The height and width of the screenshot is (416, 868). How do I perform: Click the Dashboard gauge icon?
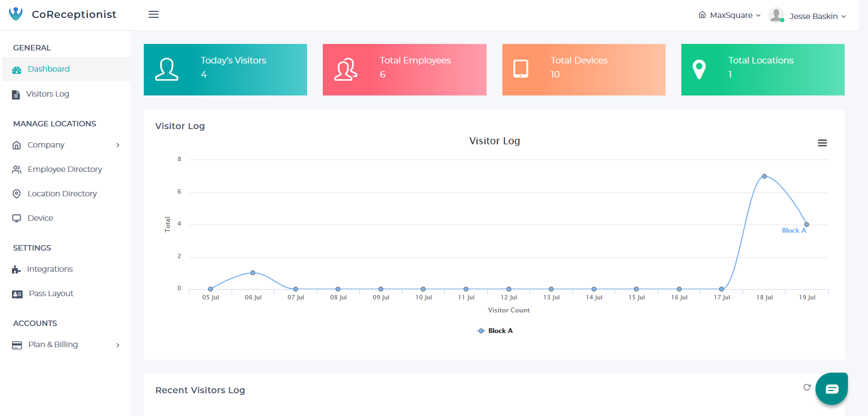[x=17, y=69]
